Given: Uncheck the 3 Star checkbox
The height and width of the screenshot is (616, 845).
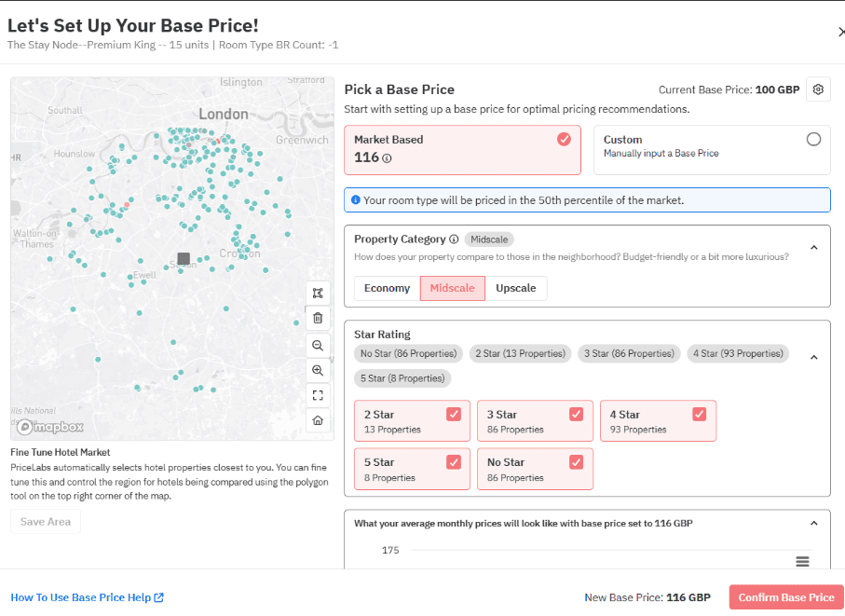Looking at the screenshot, I should (576, 413).
